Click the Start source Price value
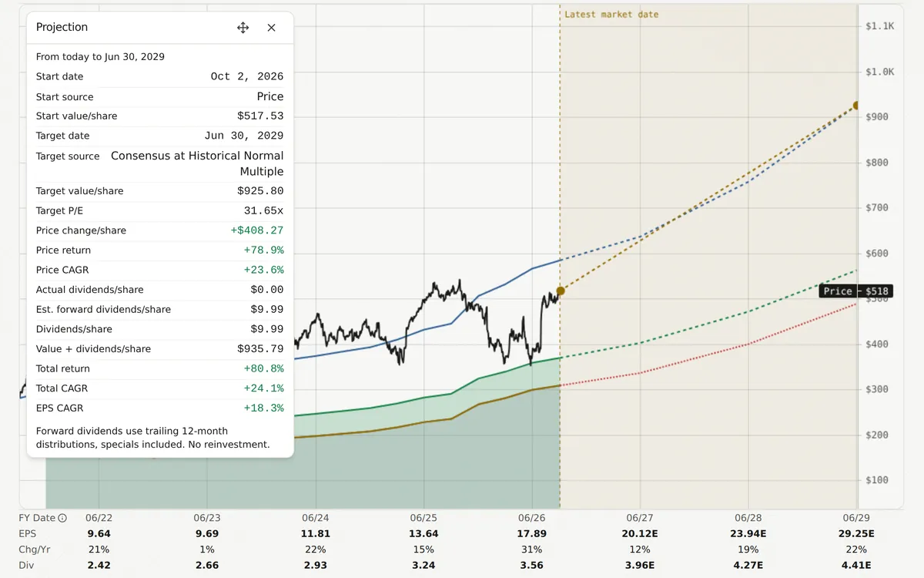 coord(270,96)
